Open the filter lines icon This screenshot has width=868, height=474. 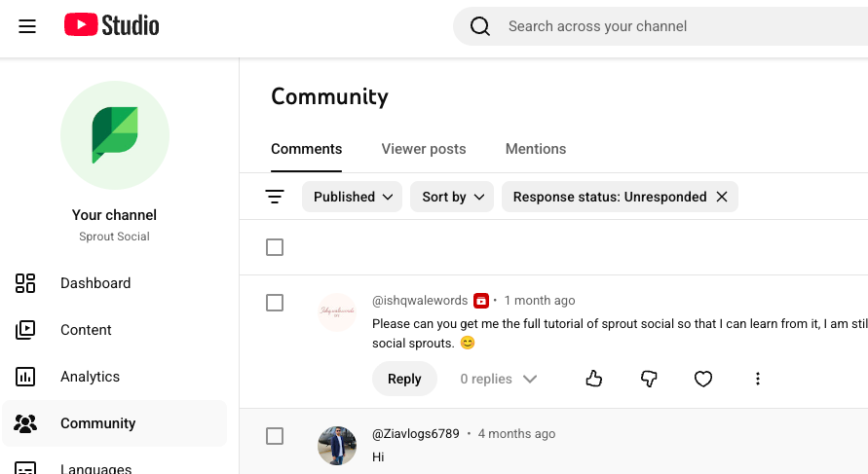click(x=275, y=197)
